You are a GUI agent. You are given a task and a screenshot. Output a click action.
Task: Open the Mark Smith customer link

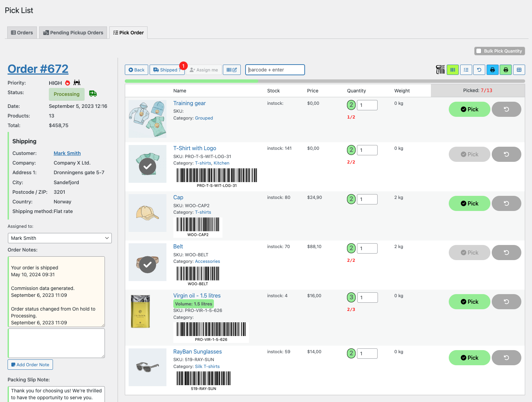click(67, 153)
